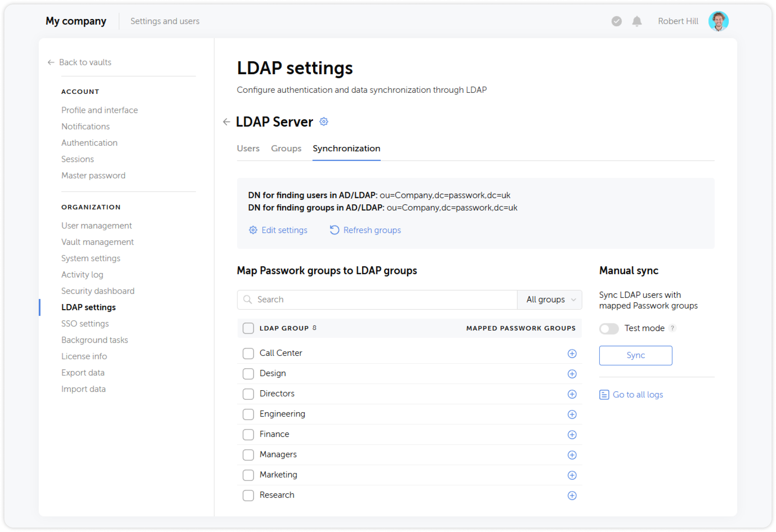The image size is (776, 532).
Task: Open Go to all logs link
Action: tap(631, 395)
